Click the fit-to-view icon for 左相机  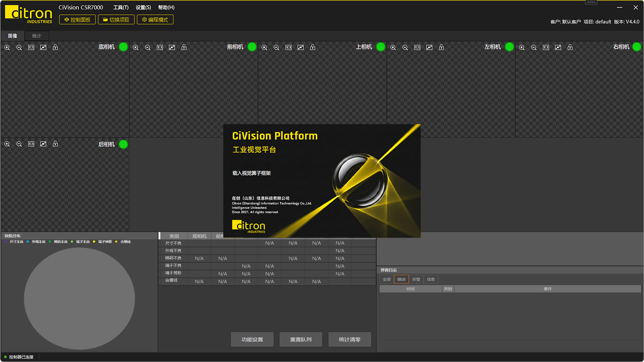[429, 47]
